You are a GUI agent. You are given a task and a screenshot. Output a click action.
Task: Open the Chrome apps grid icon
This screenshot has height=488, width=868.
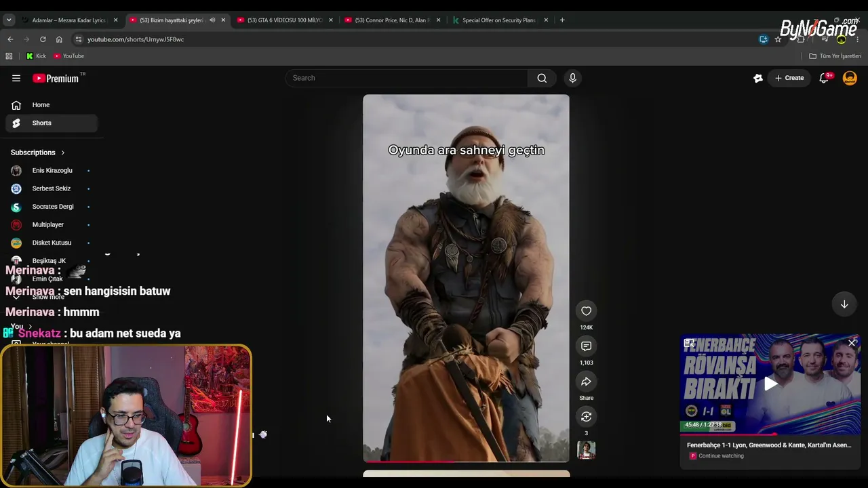click(x=9, y=56)
